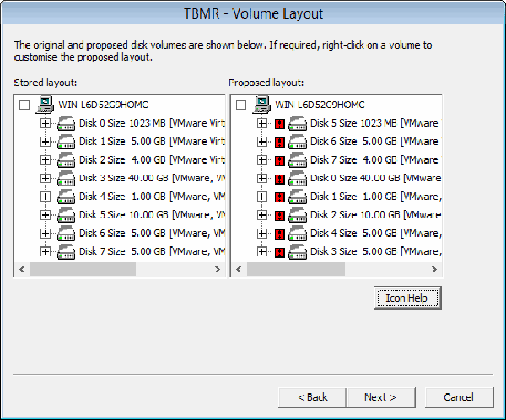506x420 pixels.
Task: Click stored layout scrollbar right arrow
Action: (x=218, y=269)
